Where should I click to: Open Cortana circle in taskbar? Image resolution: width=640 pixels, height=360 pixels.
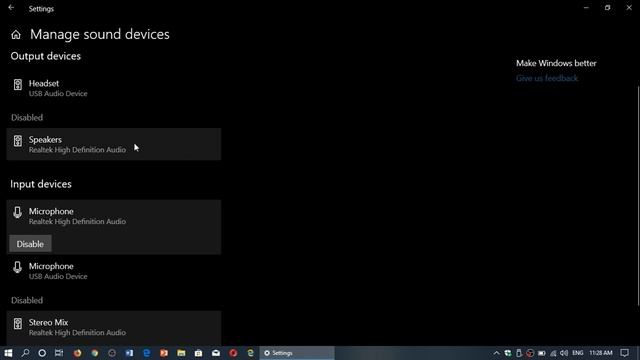click(42, 353)
